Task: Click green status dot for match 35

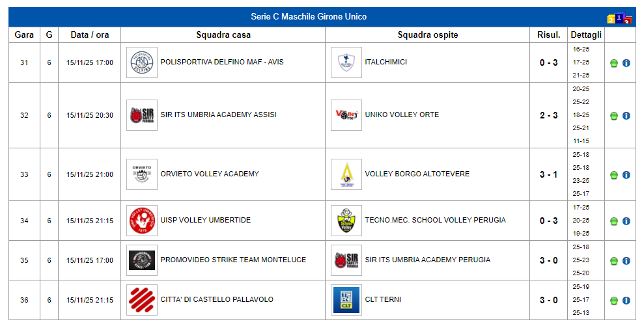Action: (613, 261)
